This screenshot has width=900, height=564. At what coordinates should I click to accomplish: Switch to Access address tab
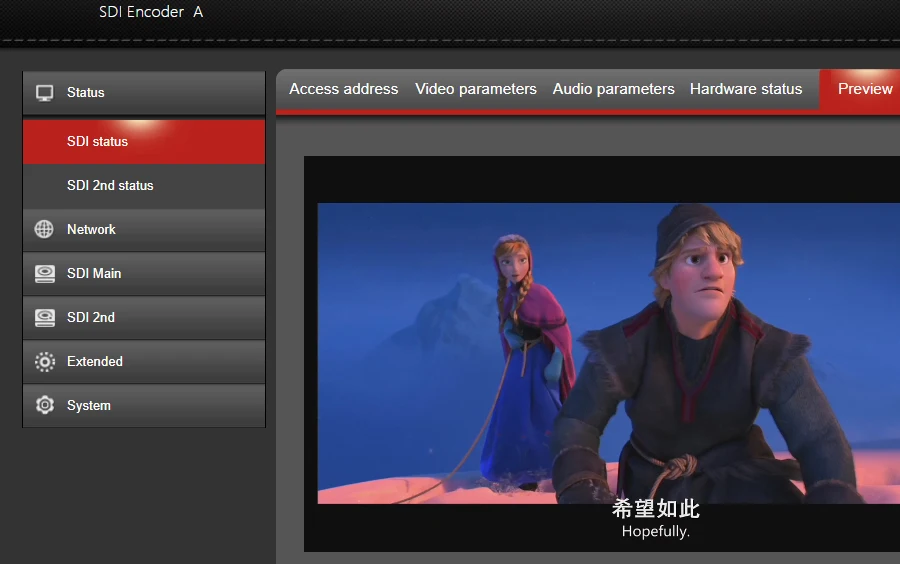(x=343, y=89)
